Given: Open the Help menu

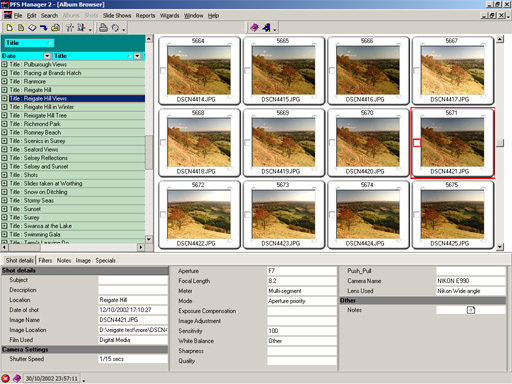Looking at the screenshot, I should 213,16.
